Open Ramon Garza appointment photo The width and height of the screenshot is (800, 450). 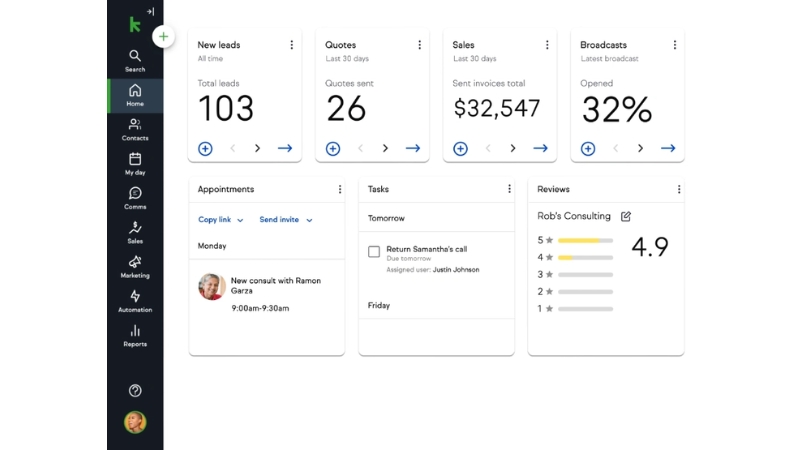tap(211, 287)
